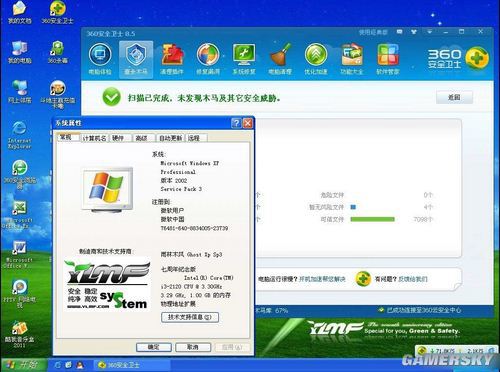Click the QQ penguin quick launch icon
The height and width of the screenshot is (372, 500).
pos(80,365)
